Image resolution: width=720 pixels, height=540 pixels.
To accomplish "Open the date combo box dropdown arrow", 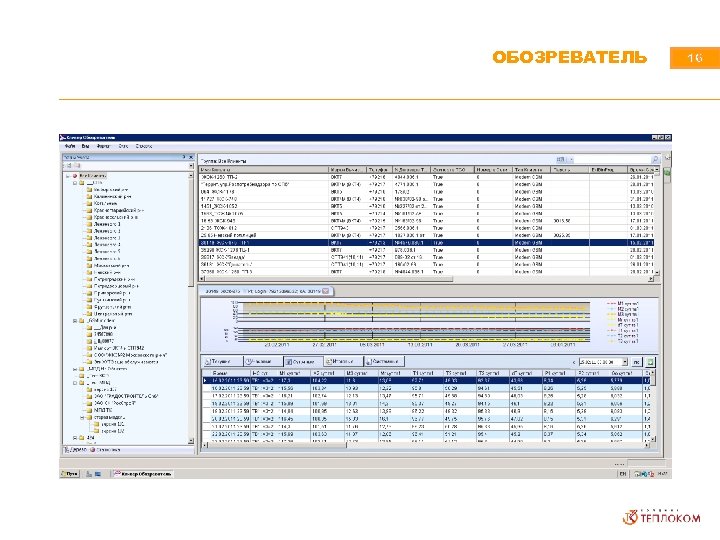I will (x=624, y=362).
